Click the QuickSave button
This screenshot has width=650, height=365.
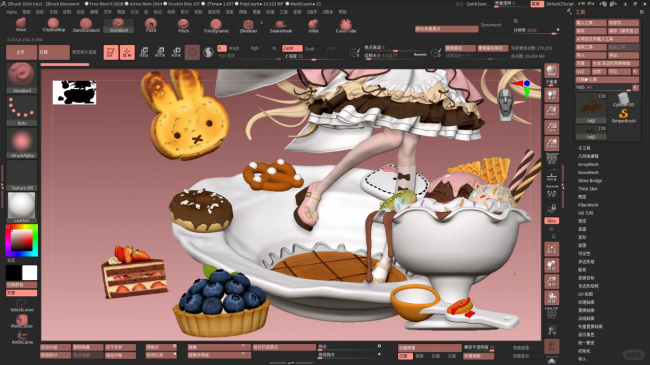(x=477, y=4)
